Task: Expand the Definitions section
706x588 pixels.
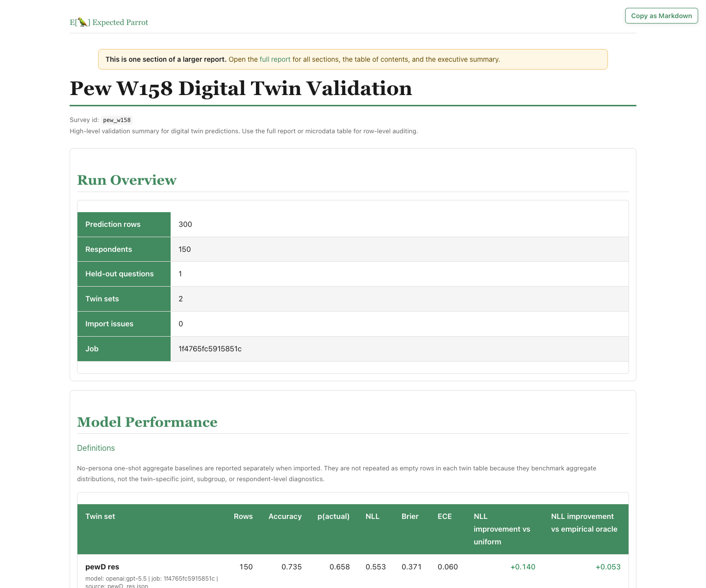Action: click(96, 448)
